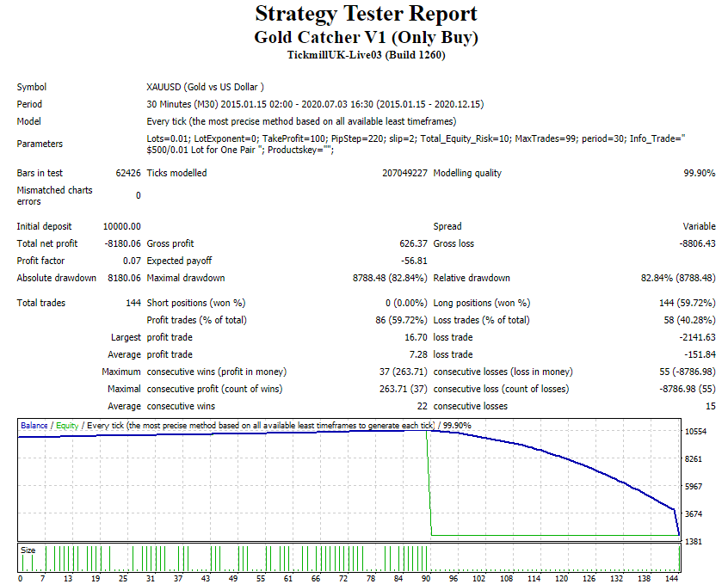Image resolution: width=728 pixels, height=584 pixels.
Task: Click the Relative drawdown value 82.84% (8788.48)
Action: pos(678,278)
